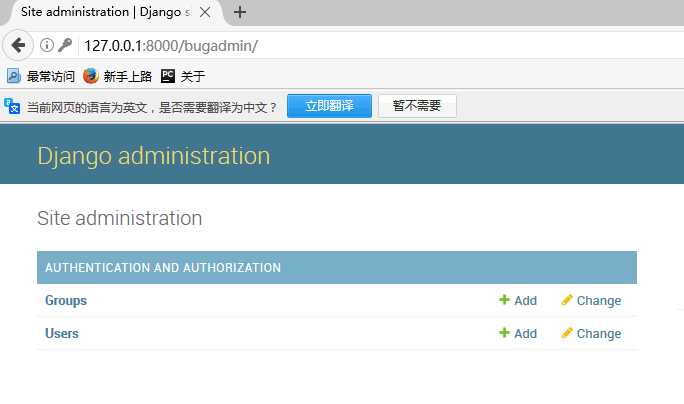
Task: Click Add link for Users
Action: click(525, 334)
